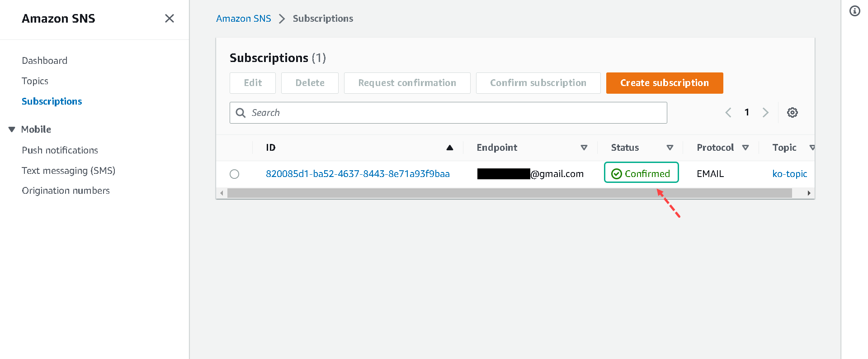This screenshot has height=359, width=868.
Task: Sort by ID ascending arrow
Action: coord(449,148)
